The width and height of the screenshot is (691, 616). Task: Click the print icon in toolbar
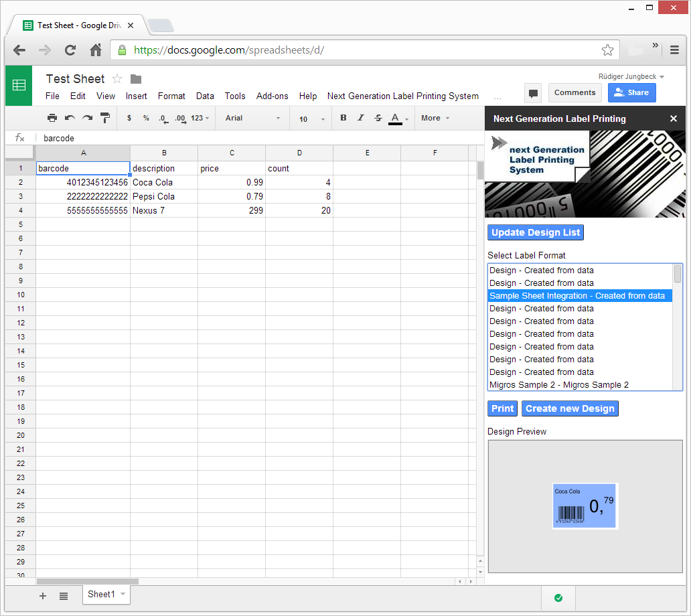[52, 118]
